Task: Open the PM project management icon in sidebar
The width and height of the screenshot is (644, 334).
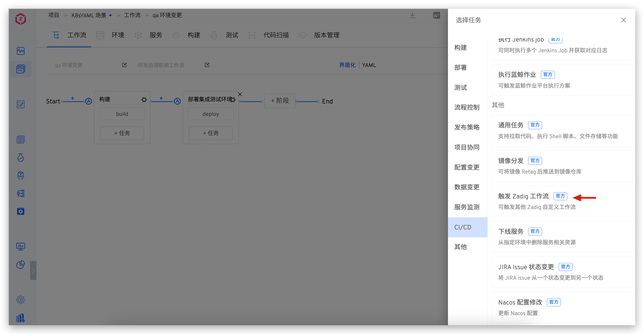Action: click(20, 69)
